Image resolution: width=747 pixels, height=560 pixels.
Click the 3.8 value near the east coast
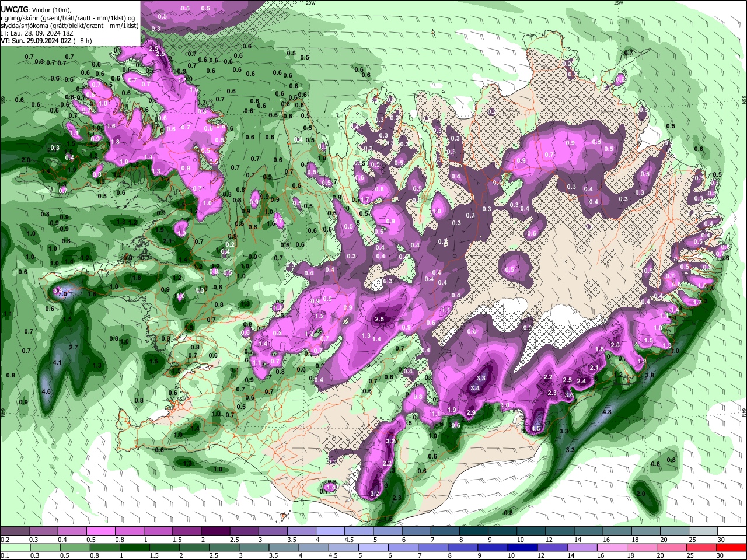pos(649,375)
